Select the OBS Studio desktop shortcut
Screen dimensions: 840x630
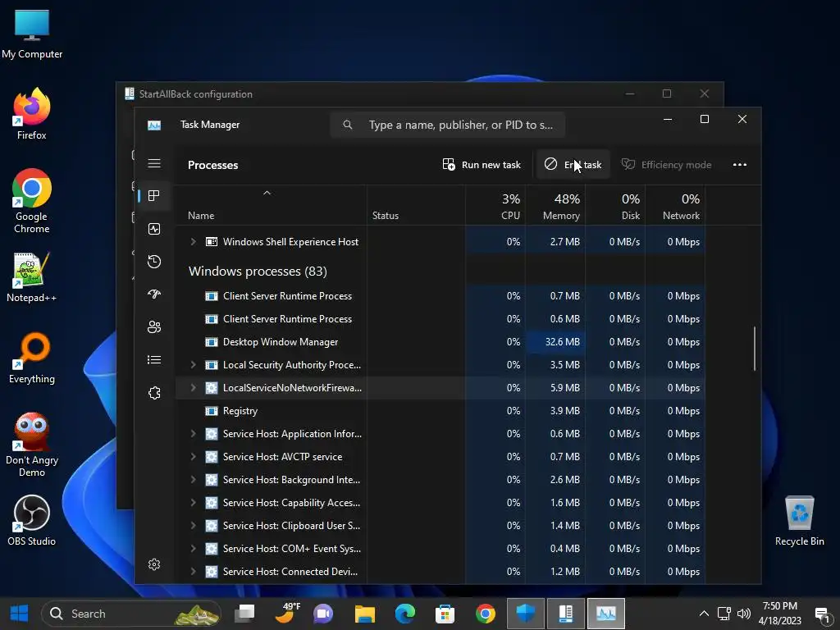point(32,520)
